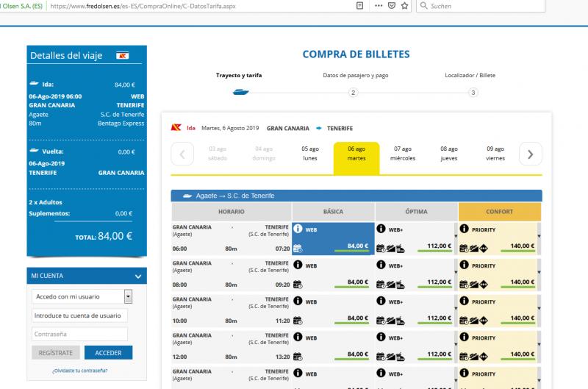Click the search magnifier icon
588x389 pixels.
tap(424, 6)
